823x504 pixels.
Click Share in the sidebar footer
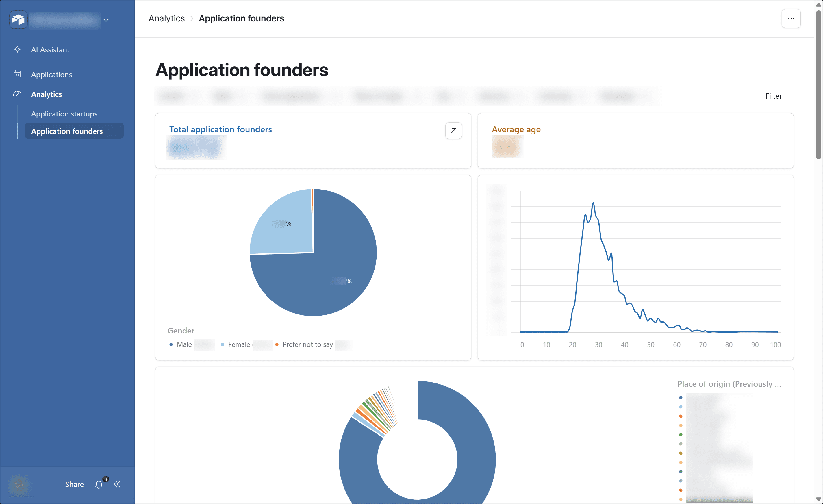pyautogui.click(x=75, y=484)
